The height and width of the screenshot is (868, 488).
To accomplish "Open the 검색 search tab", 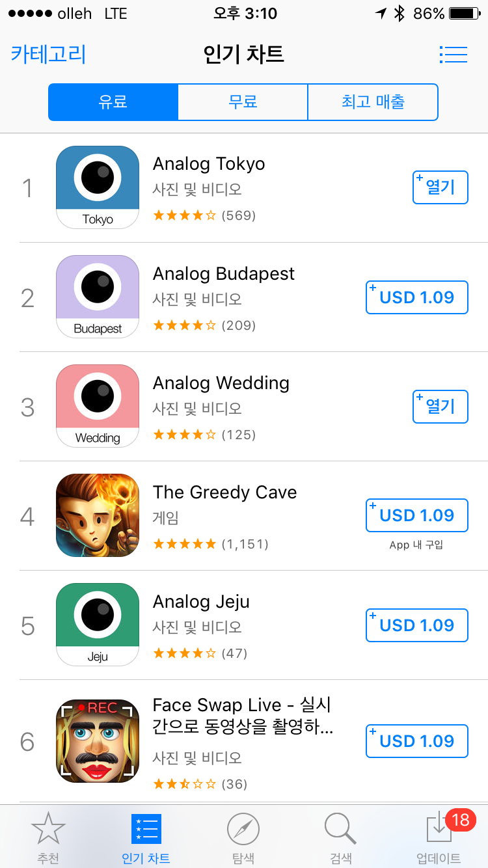I will pos(340,837).
